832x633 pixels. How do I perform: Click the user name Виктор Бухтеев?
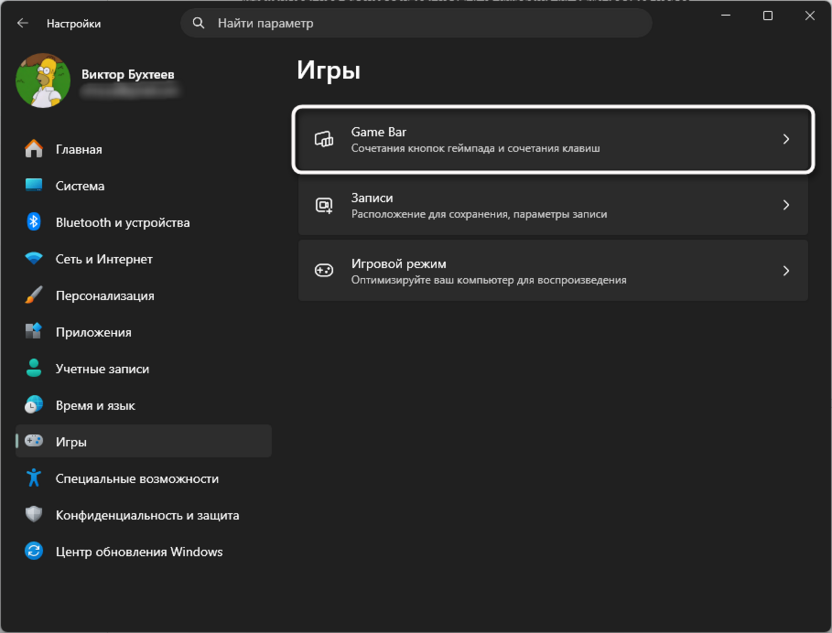coord(127,74)
